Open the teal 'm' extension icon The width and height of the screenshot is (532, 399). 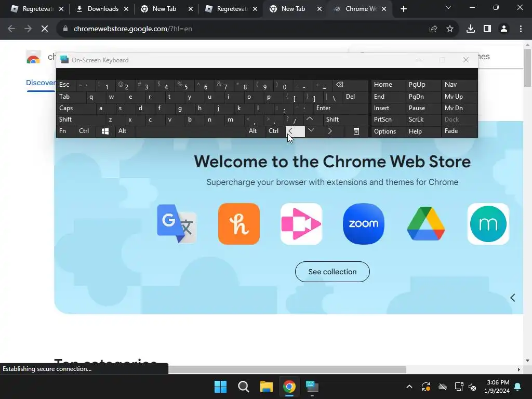[488, 224]
